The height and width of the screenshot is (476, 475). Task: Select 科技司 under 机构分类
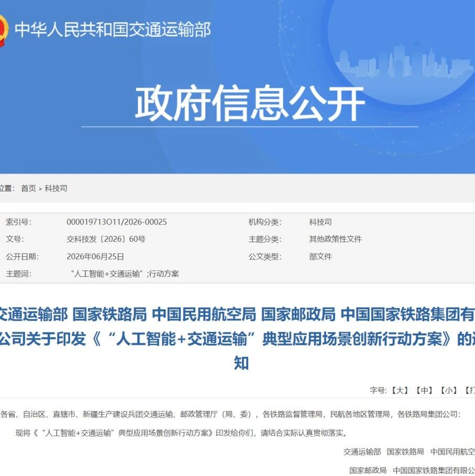[321, 222]
